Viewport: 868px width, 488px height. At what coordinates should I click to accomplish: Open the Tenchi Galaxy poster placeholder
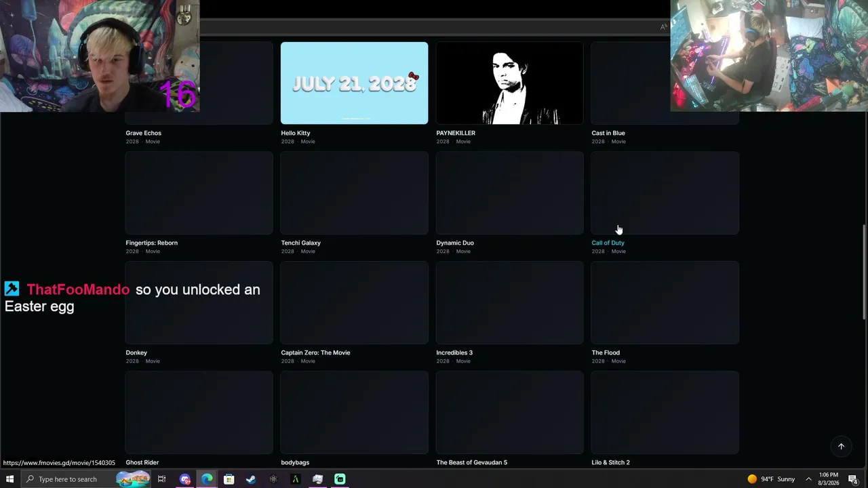coord(354,193)
